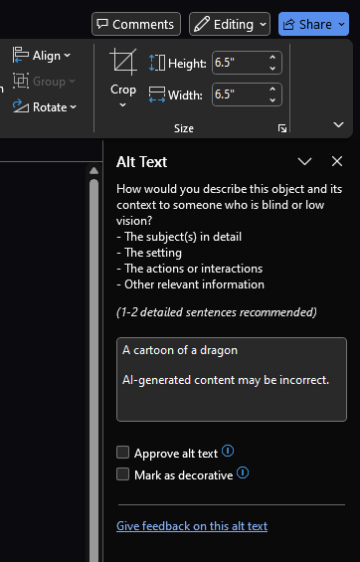Decrease Height with the down spinner
The image size is (360, 562).
[273, 68]
